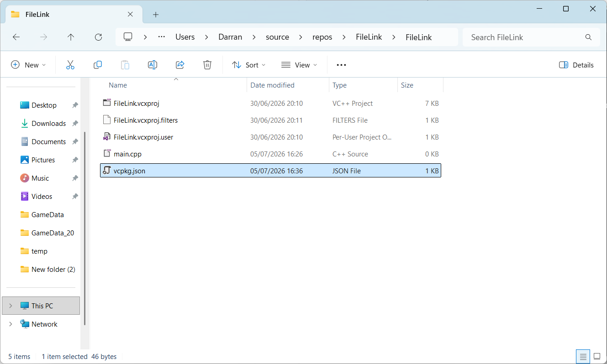Click the Rename toolbar icon
The image size is (607, 364).
coord(153,65)
